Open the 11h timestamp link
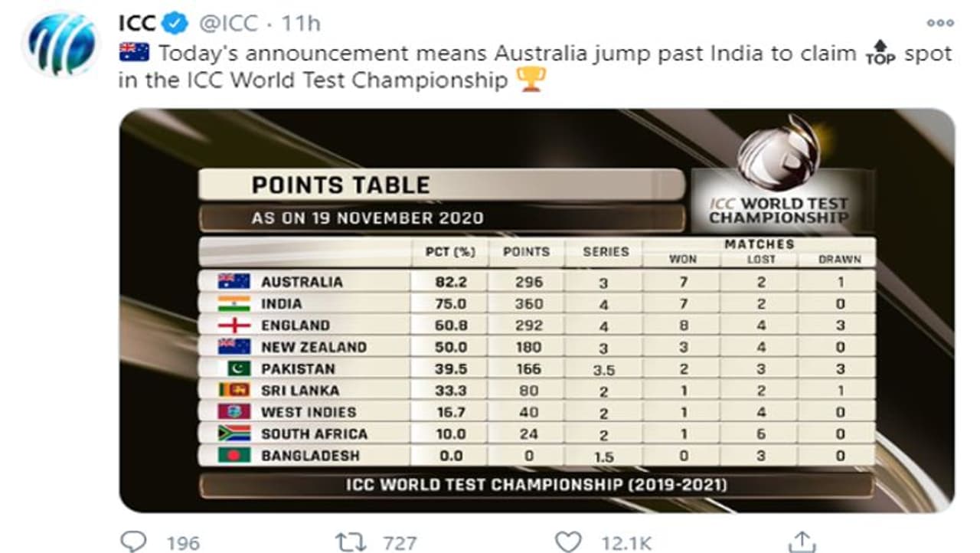The height and width of the screenshot is (553, 980). tap(301, 24)
